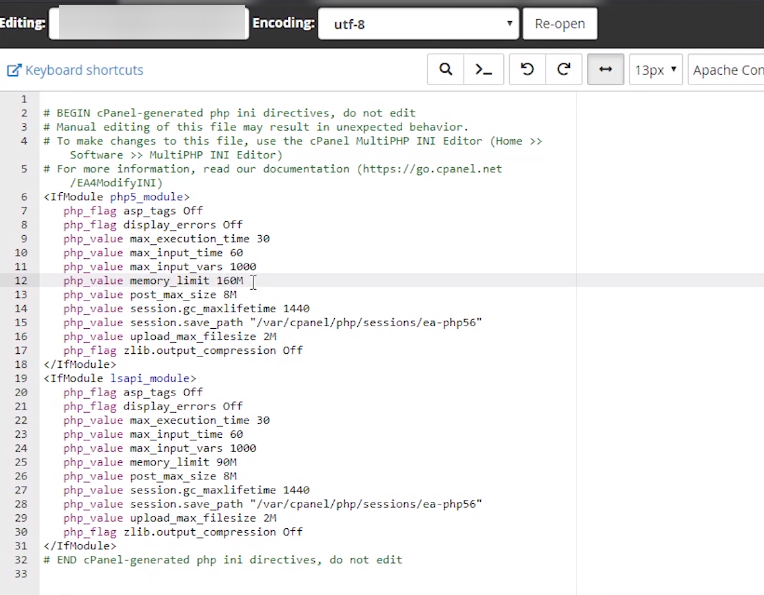
Task: Click the IfModule lsapi_module opening tag
Action: point(119,379)
